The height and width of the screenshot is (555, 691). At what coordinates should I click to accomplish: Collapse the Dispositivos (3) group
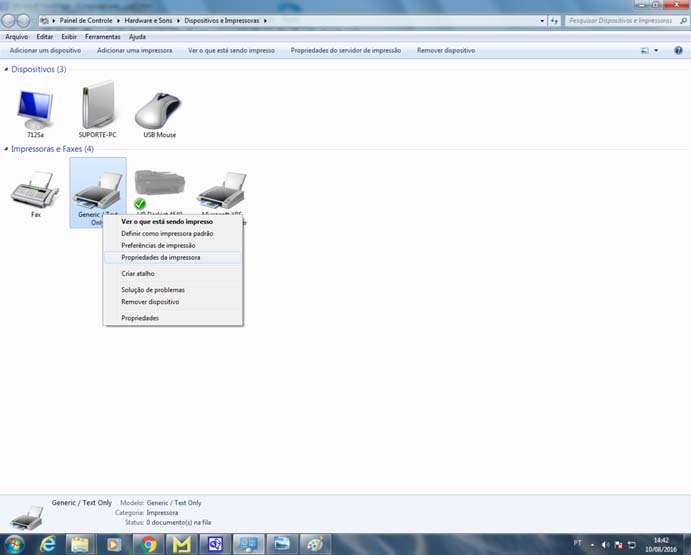6,70
